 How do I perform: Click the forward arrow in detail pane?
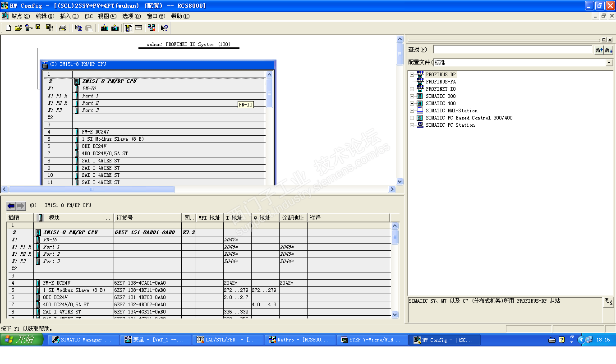(x=21, y=206)
